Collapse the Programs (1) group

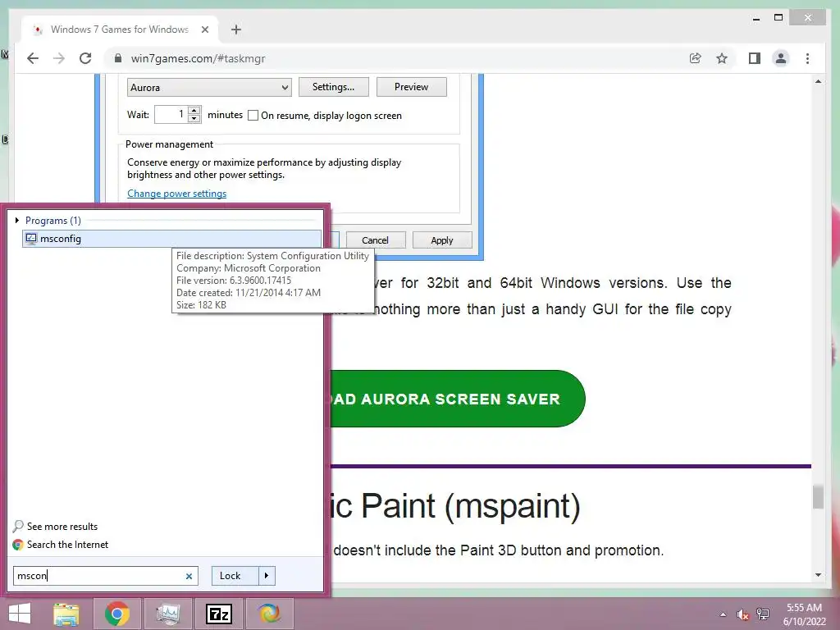pyautogui.click(x=17, y=220)
